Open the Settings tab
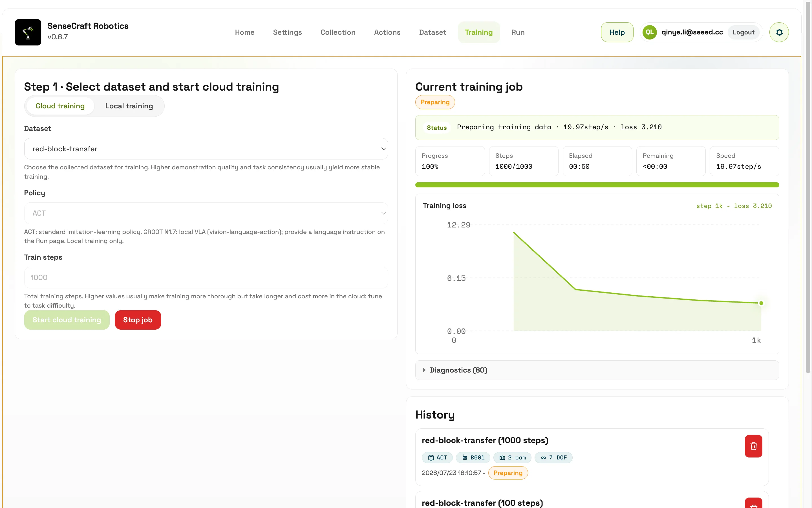812x508 pixels. point(287,32)
